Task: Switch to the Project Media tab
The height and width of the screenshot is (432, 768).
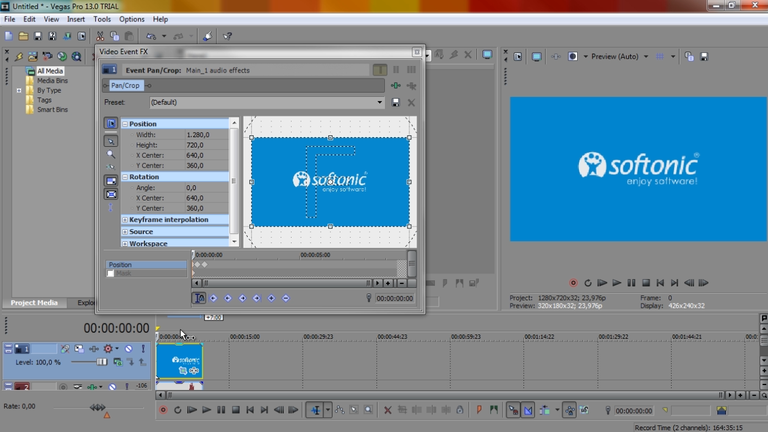Action: point(34,303)
